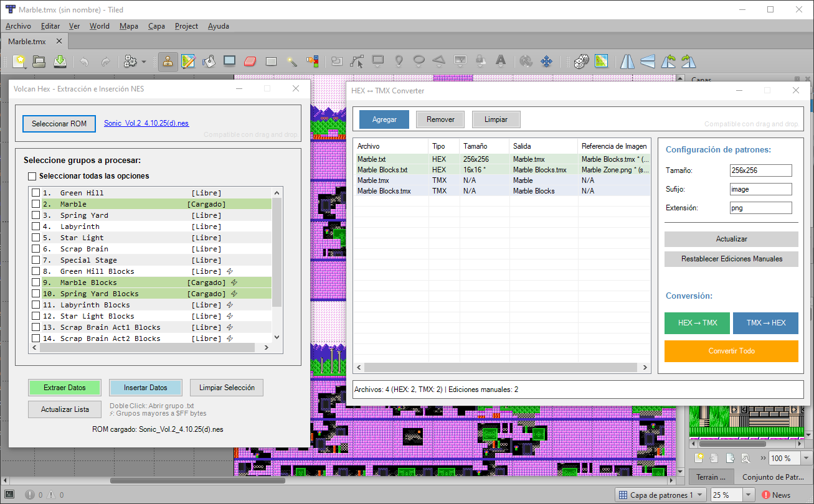Tick the '2. Marble' group checkbox
Viewport: 814px width, 504px height.
point(36,204)
